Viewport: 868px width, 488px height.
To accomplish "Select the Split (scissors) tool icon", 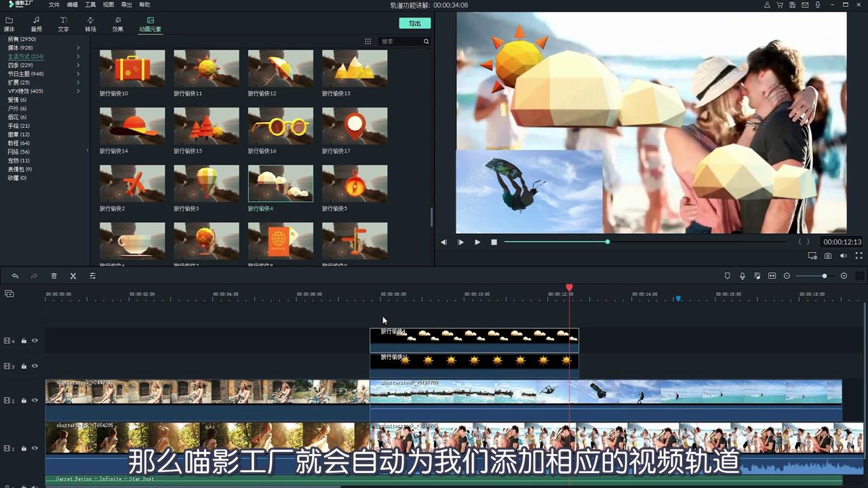I will click(73, 276).
